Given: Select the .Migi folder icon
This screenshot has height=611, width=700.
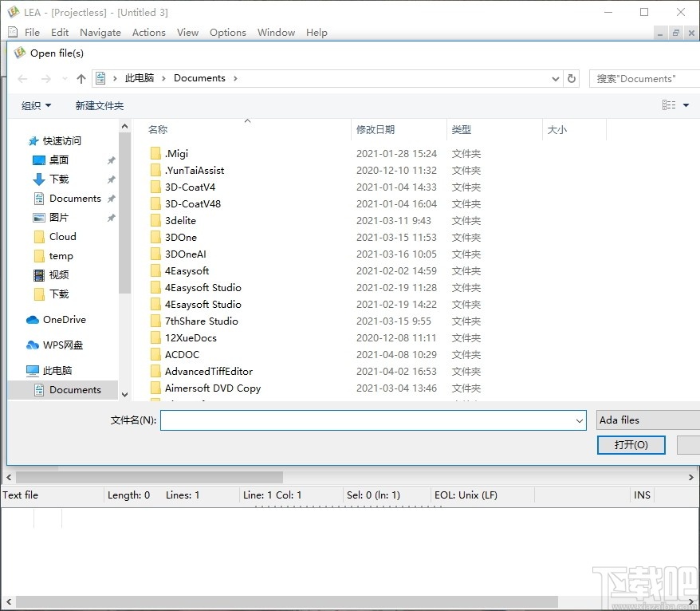Looking at the screenshot, I should tap(155, 154).
